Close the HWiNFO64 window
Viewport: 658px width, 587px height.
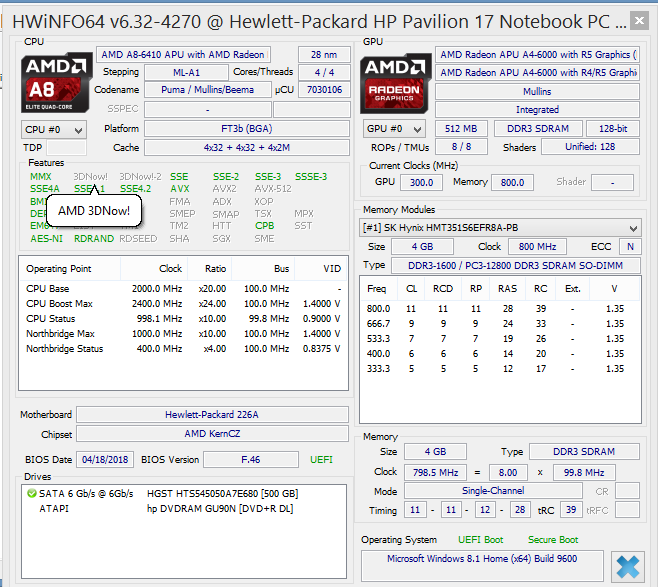click(x=639, y=20)
